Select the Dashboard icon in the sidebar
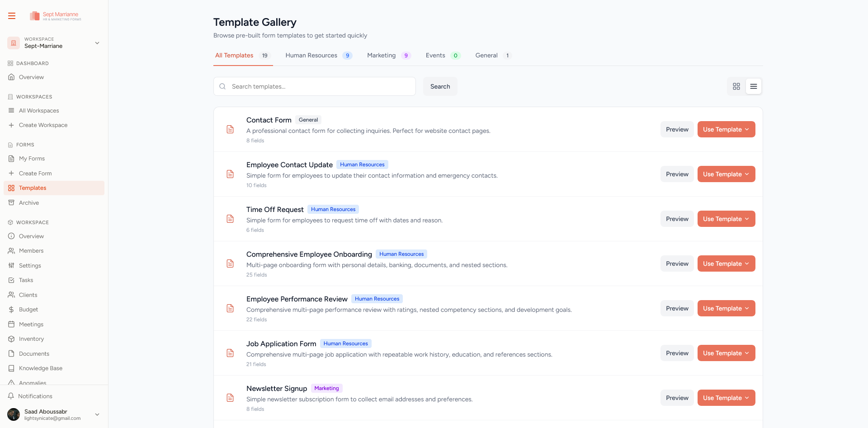The image size is (868, 428). point(10,63)
